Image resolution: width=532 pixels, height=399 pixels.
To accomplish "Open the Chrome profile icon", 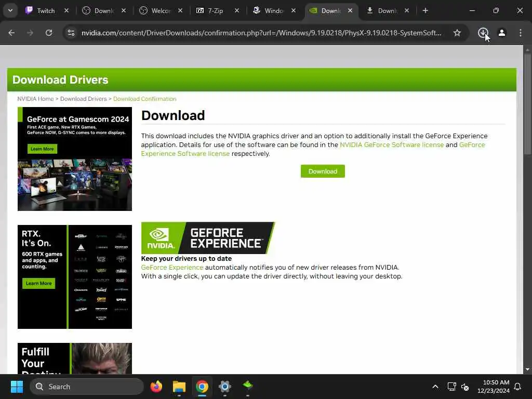I will coord(502,33).
